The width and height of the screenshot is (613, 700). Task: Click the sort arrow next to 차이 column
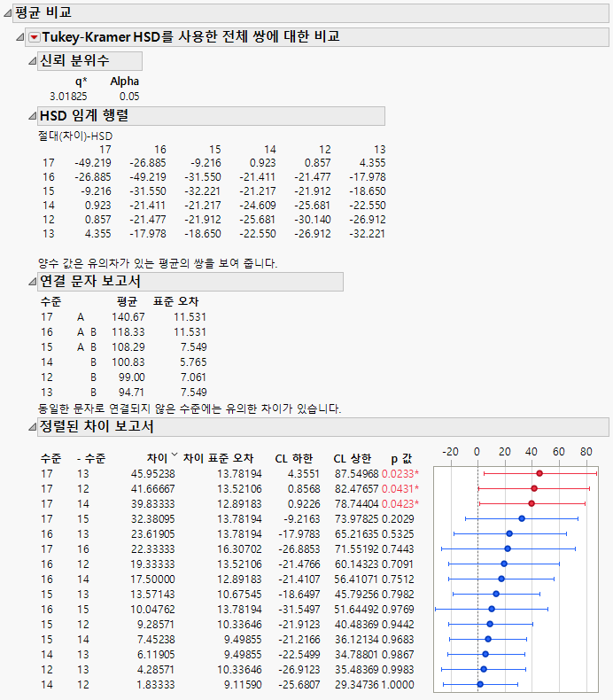point(174,457)
